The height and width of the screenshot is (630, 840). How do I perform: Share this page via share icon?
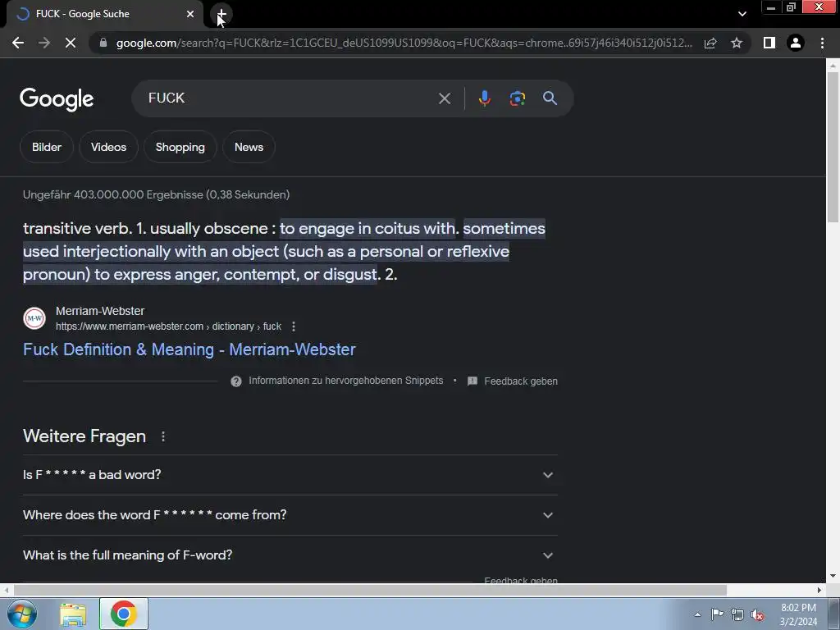[710, 43]
